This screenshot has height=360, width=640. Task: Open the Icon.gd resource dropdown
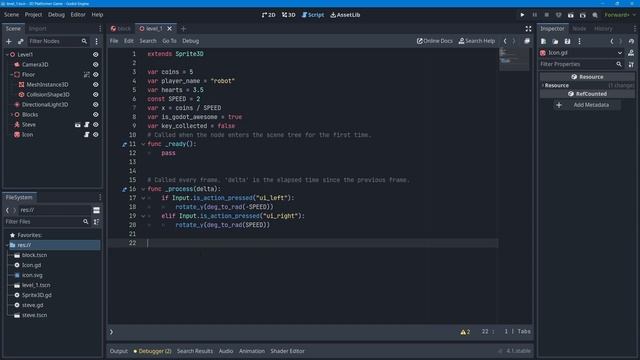click(x=620, y=53)
